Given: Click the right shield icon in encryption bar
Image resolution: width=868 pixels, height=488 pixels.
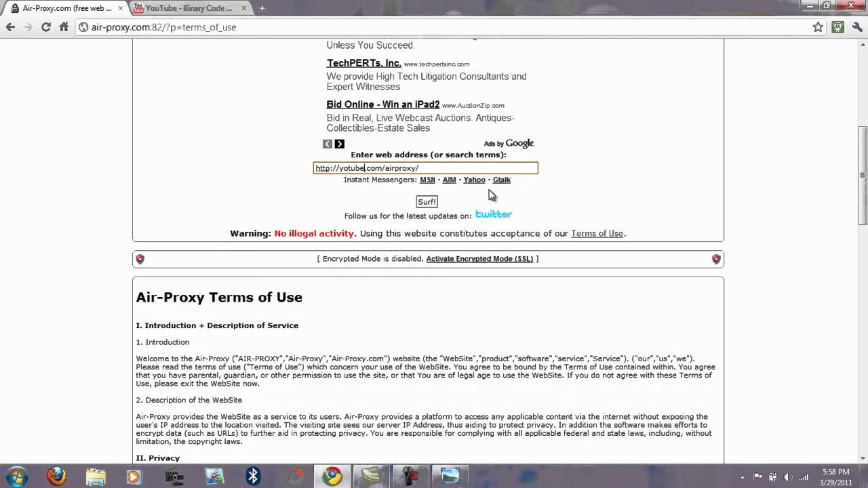Looking at the screenshot, I should point(716,259).
